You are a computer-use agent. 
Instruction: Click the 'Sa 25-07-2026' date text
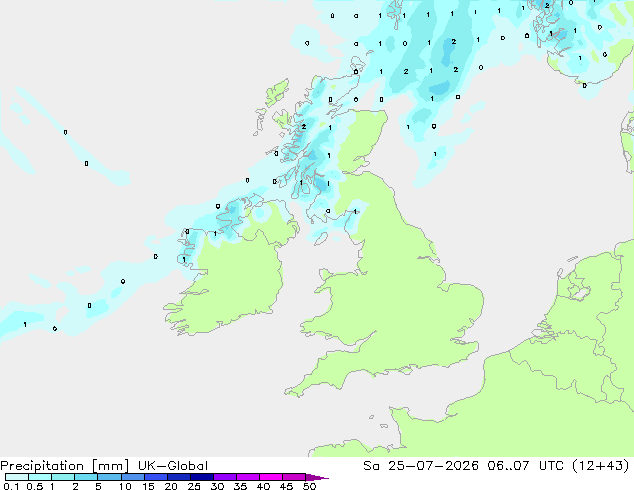click(x=421, y=466)
